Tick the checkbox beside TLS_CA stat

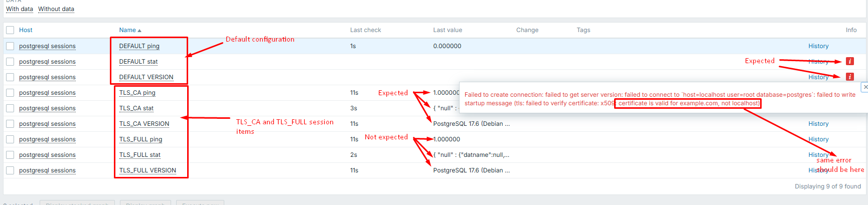pyautogui.click(x=10, y=108)
